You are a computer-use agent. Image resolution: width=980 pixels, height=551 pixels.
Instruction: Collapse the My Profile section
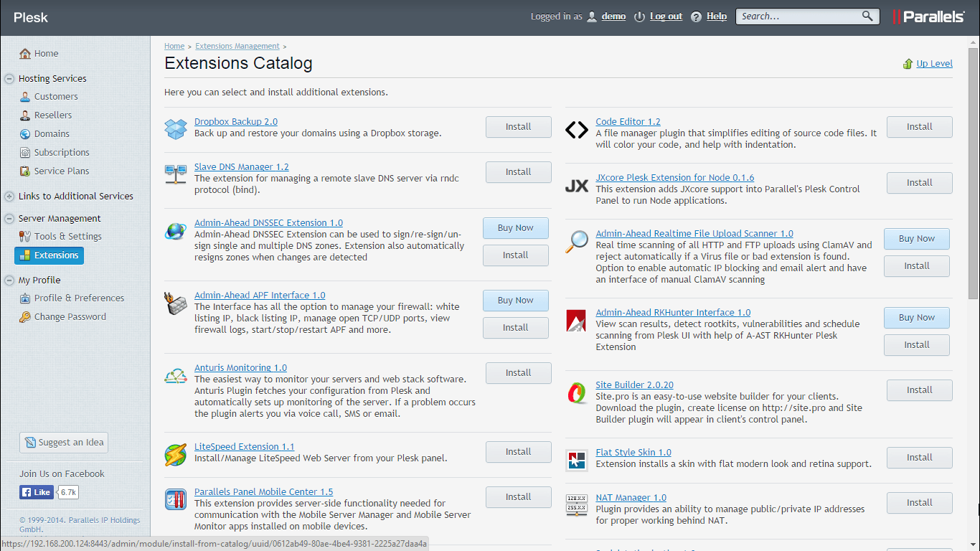pos(9,281)
